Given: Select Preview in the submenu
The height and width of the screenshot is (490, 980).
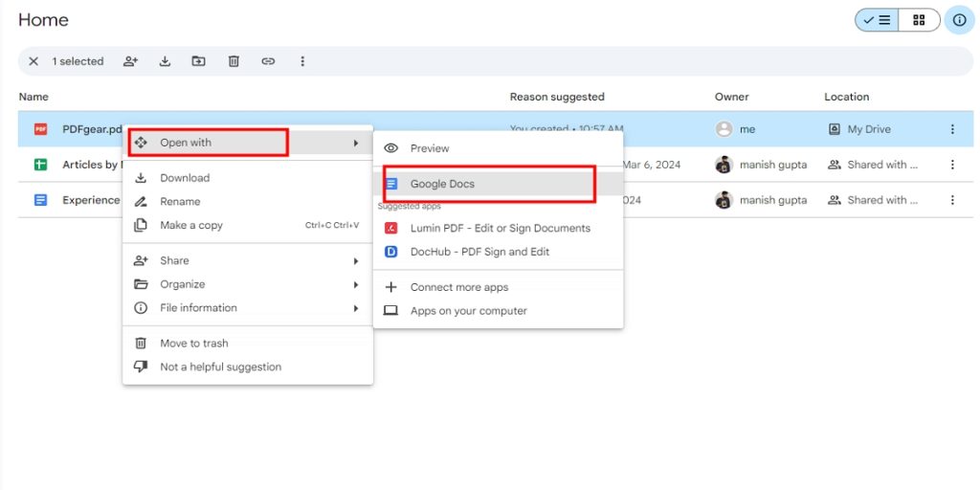Looking at the screenshot, I should coord(498,148).
